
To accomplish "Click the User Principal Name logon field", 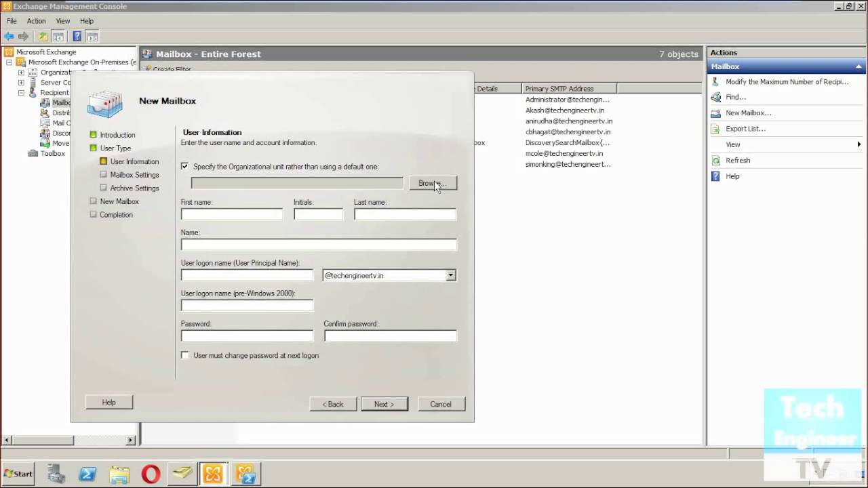I will point(247,275).
